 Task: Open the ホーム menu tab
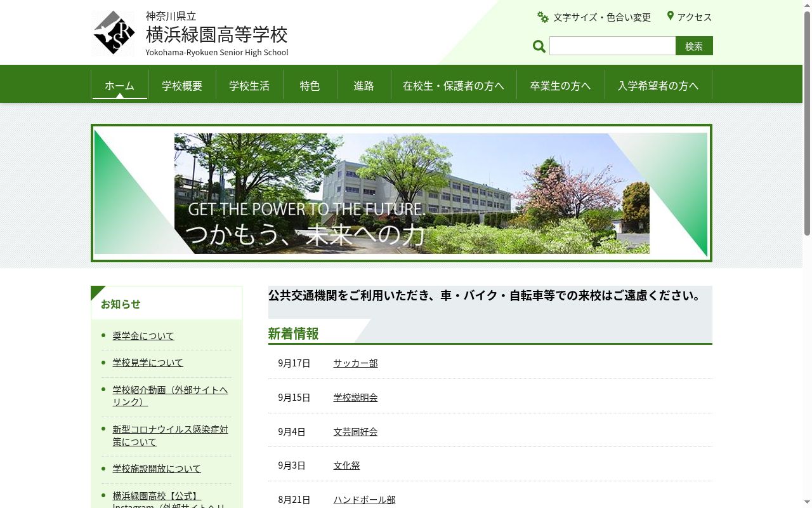120,86
